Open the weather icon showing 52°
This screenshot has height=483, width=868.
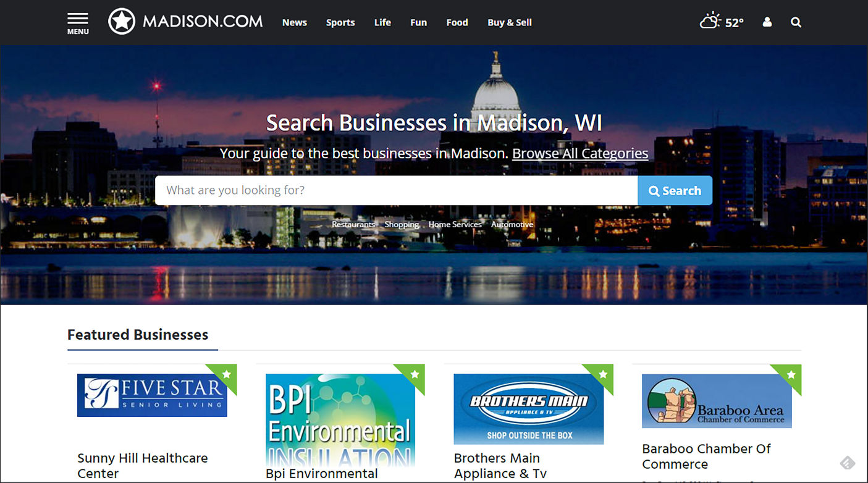[722, 22]
